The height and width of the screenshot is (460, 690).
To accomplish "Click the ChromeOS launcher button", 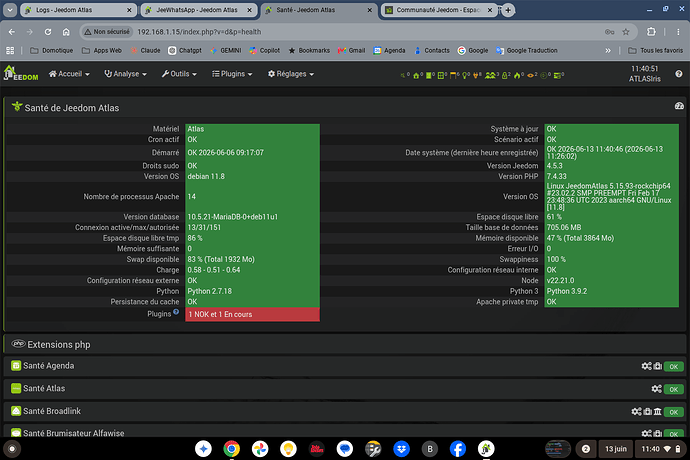I will click(12, 449).
